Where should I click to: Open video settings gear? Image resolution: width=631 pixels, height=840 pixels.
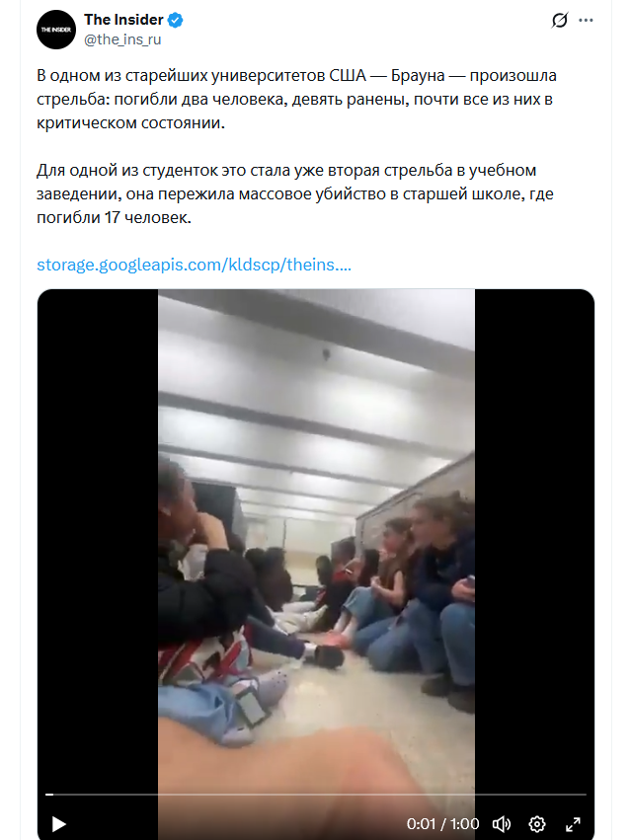coord(537,824)
